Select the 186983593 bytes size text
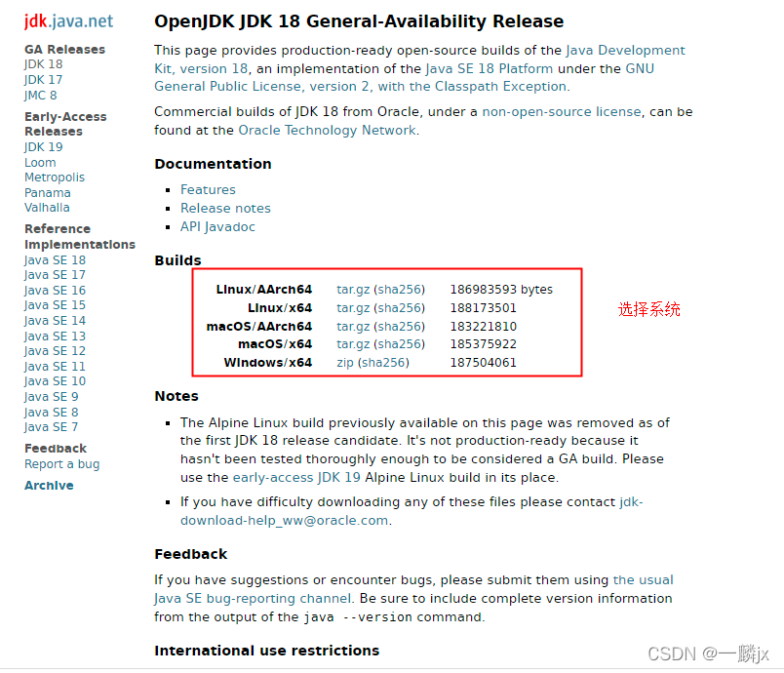784x673 pixels. pyautogui.click(x=501, y=290)
